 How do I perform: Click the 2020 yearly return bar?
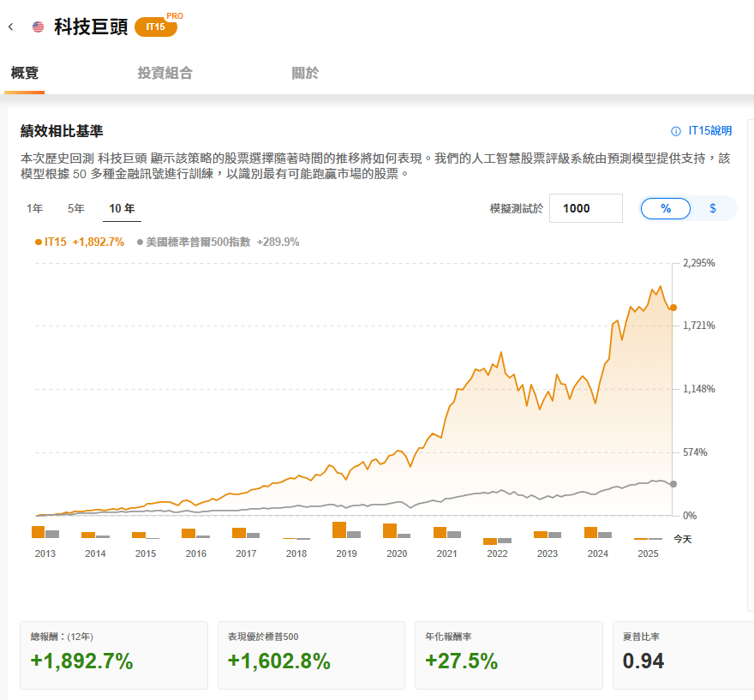[x=390, y=530]
